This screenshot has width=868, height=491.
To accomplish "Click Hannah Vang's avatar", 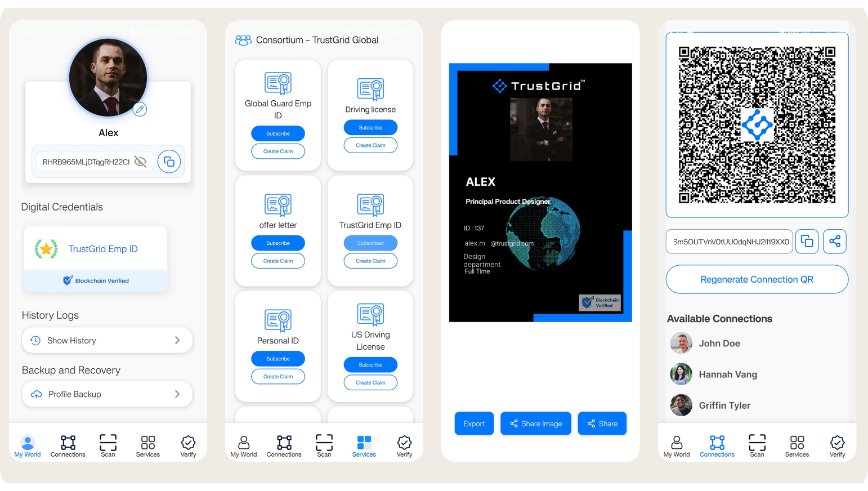I will [x=681, y=374].
